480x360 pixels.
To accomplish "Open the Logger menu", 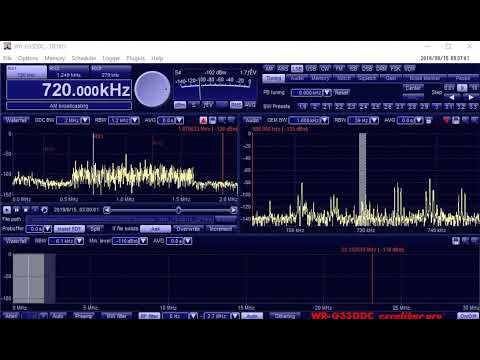I will [x=111, y=58].
